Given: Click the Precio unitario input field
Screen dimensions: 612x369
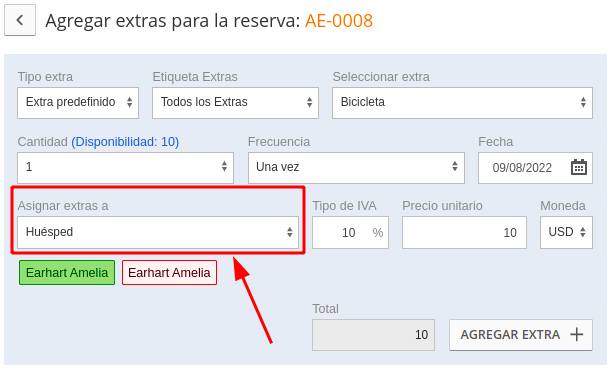Looking at the screenshot, I should click(464, 232).
